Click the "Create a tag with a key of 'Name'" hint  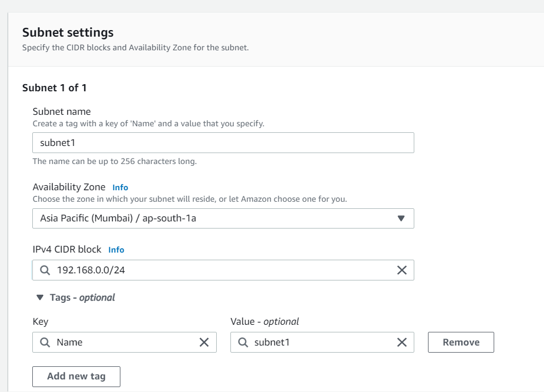148,124
